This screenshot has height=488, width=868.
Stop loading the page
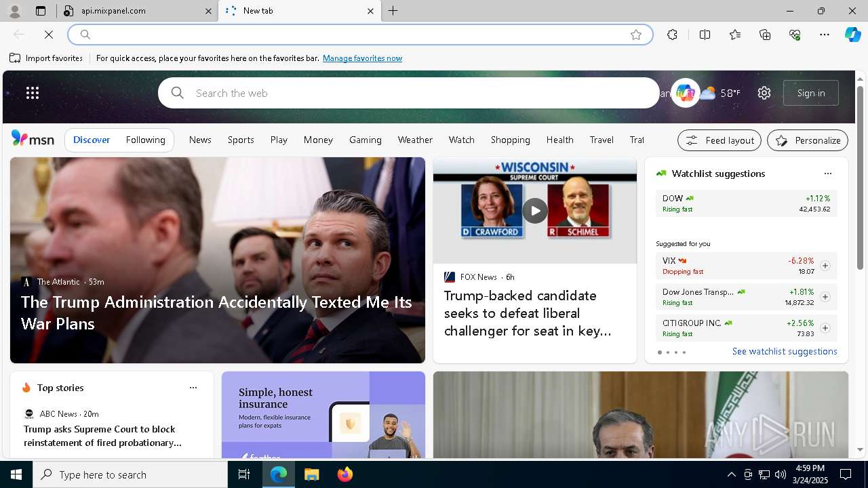tap(49, 35)
